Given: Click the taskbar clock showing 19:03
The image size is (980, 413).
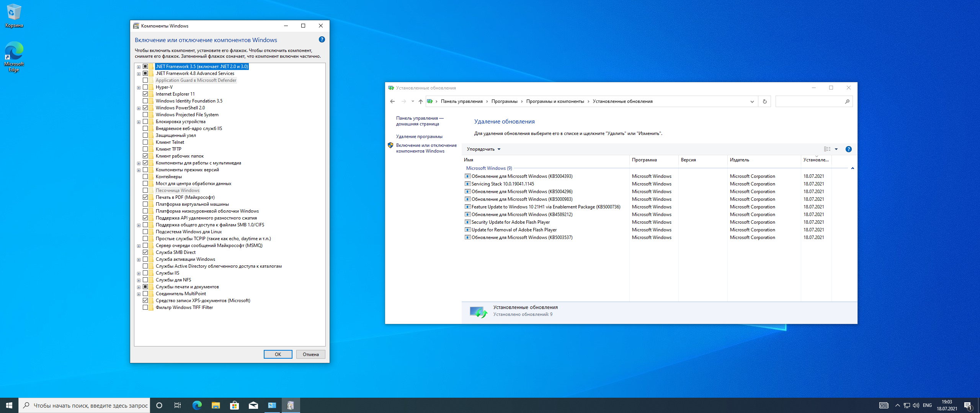Looking at the screenshot, I should [x=947, y=405].
